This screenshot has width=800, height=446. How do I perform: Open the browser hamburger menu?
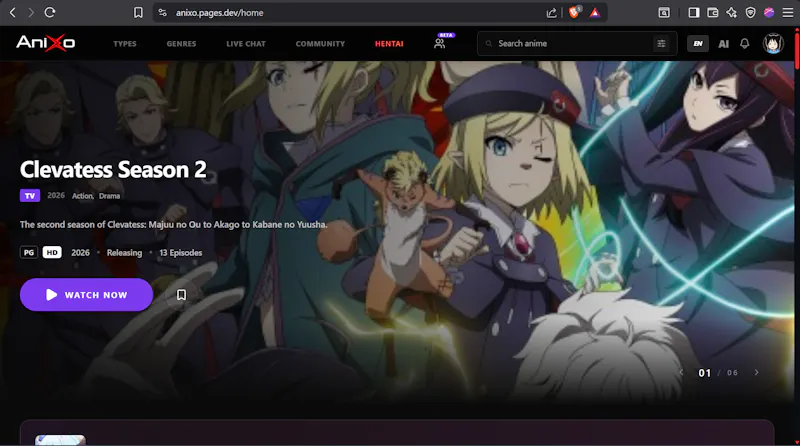[788, 13]
